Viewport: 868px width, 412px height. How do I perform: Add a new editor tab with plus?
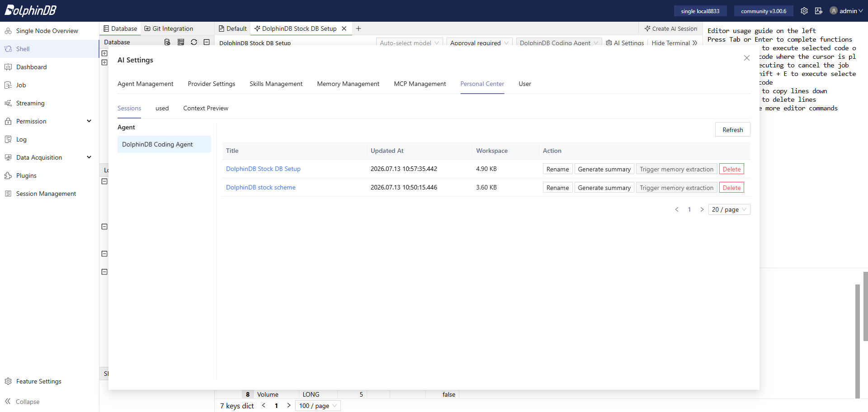pyautogui.click(x=359, y=28)
